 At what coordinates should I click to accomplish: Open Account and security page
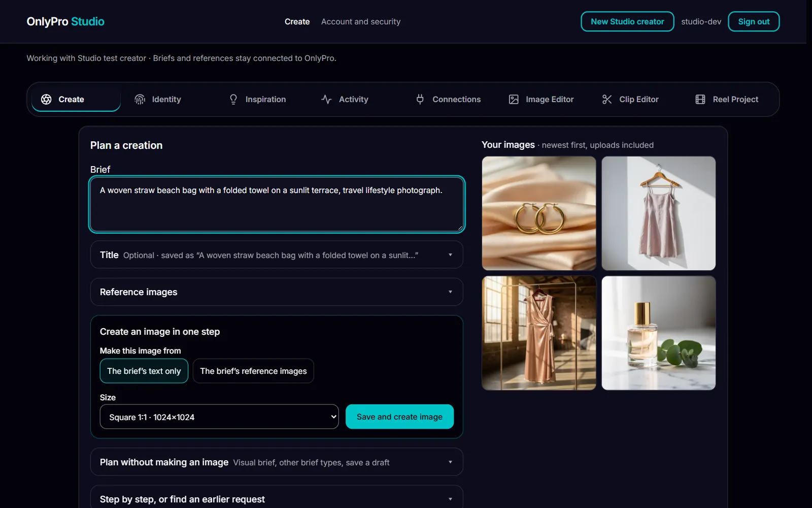click(361, 22)
